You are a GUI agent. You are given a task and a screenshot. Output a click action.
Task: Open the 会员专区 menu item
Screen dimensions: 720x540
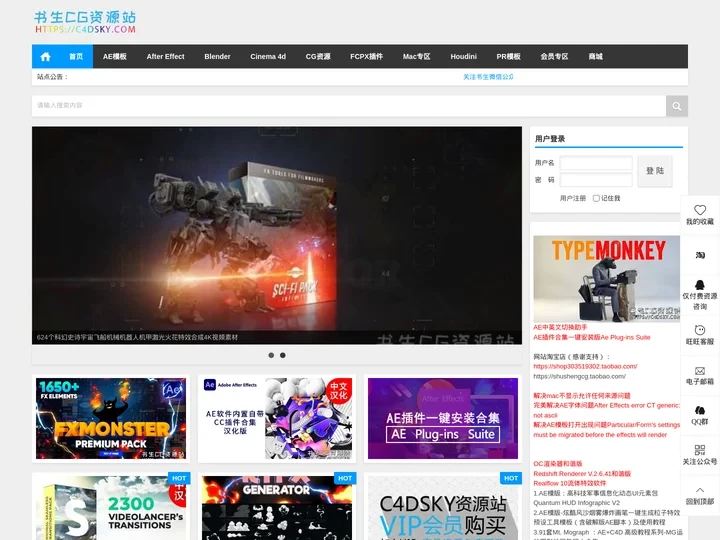point(554,56)
